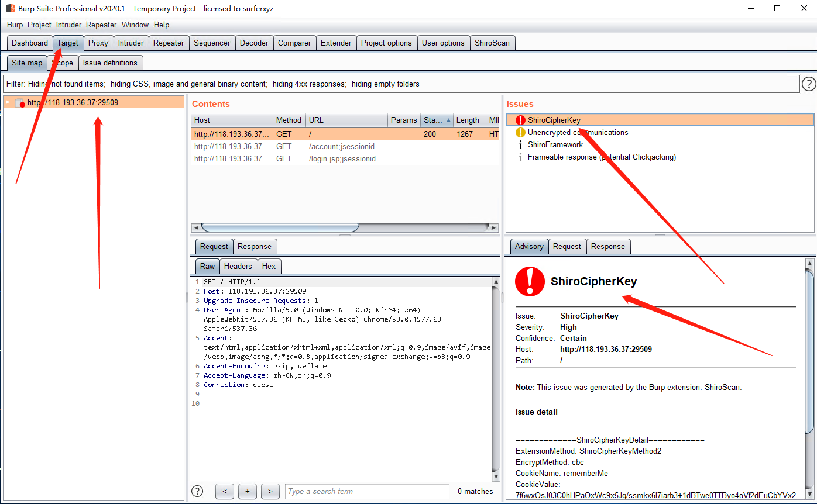Switch to the Comparer tab
Screen dimensions: 817x504
(294, 43)
